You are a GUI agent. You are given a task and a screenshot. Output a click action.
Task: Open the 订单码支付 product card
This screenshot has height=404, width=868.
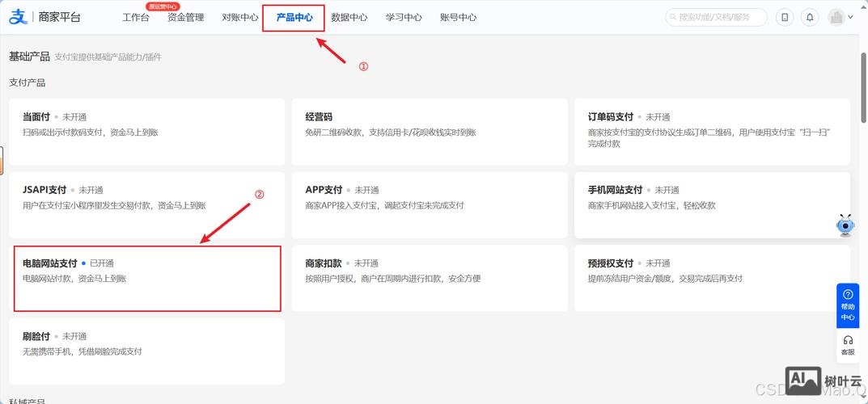click(x=712, y=132)
